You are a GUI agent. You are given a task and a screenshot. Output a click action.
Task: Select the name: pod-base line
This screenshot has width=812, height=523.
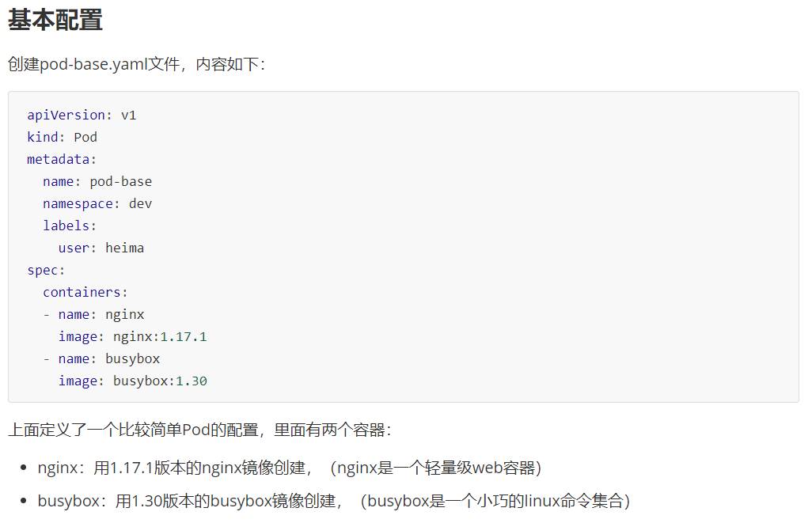tap(97, 182)
